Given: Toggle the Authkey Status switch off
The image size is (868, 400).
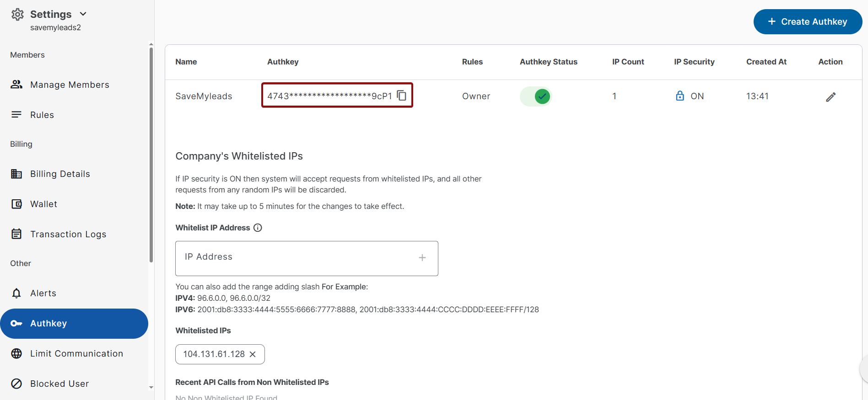Looking at the screenshot, I should (x=536, y=96).
